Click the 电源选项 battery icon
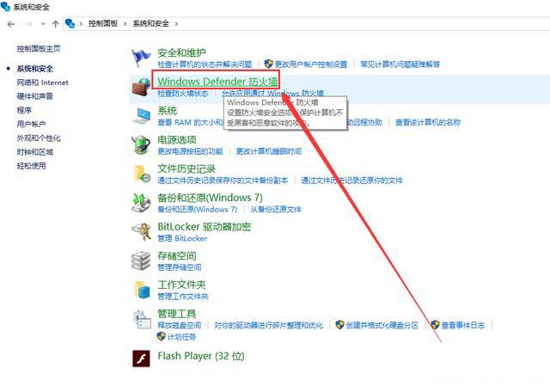Screen dimensions: 550x392 pos(141,145)
